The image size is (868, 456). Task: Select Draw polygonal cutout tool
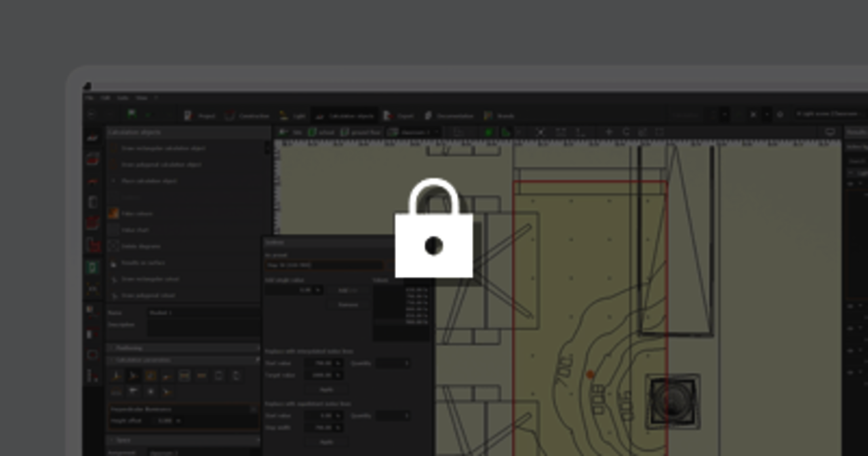click(x=148, y=296)
